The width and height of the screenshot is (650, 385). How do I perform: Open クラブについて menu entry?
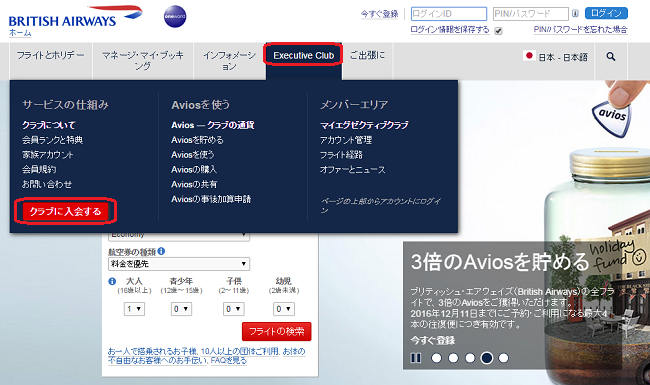(x=49, y=125)
